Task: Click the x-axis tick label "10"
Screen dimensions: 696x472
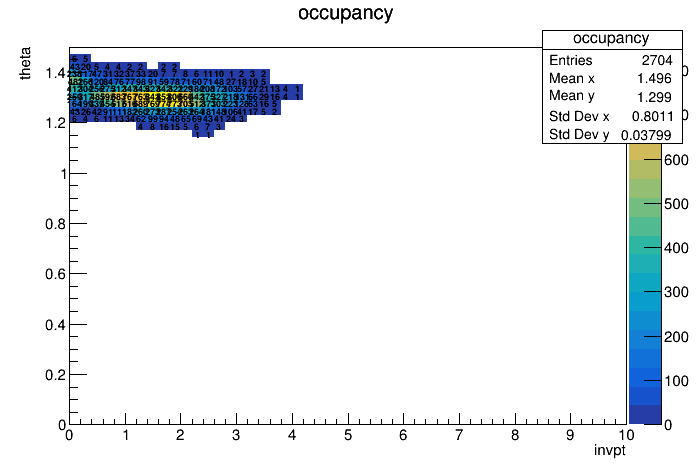Action: click(625, 435)
